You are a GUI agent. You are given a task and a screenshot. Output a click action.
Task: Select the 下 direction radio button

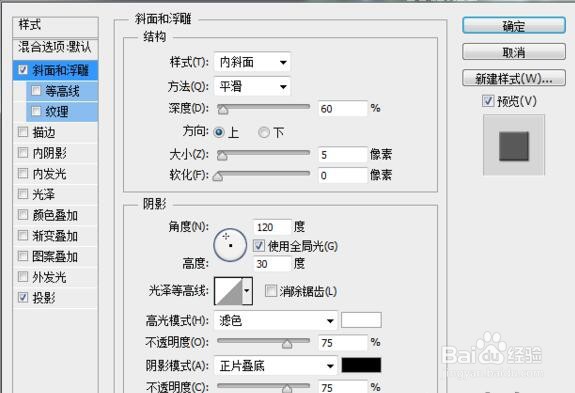coord(264,132)
